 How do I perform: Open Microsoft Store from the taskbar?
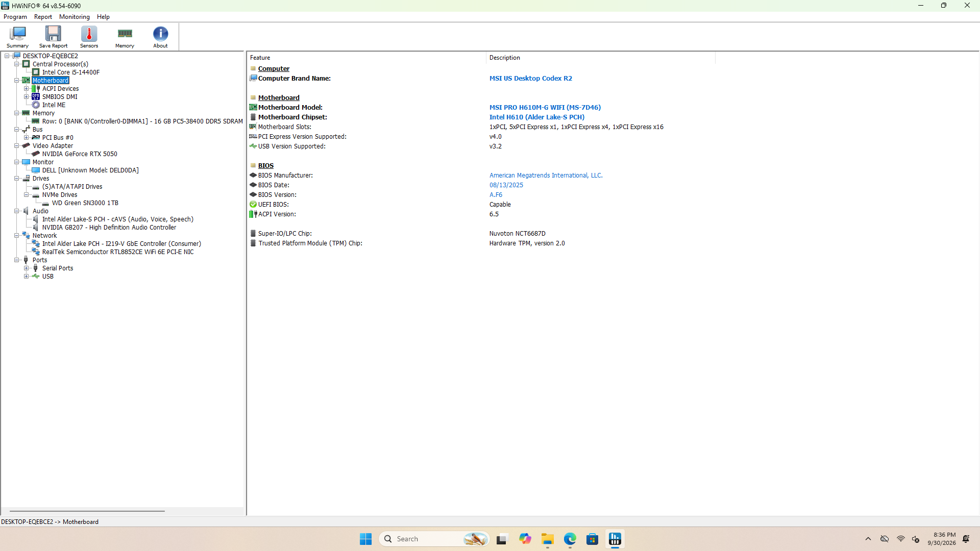593,539
